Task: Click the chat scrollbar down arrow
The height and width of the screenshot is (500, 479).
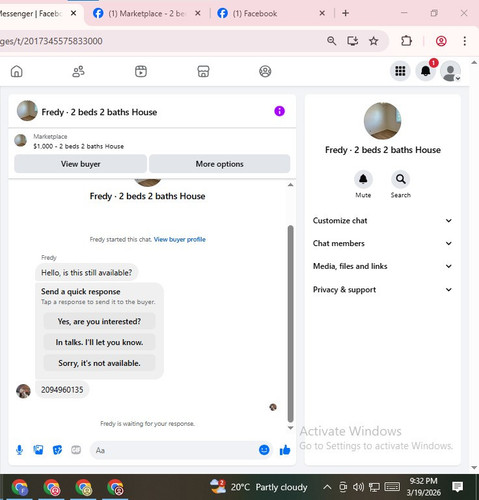Action: 290,428
